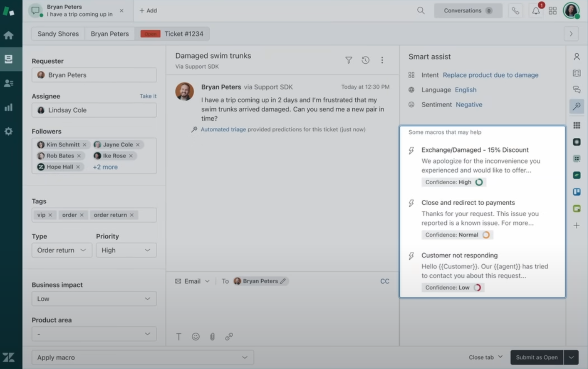This screenshot has width=588, height=369.
Task: Select the knowledge book icon in right sidebar
Action: [577, 73]
